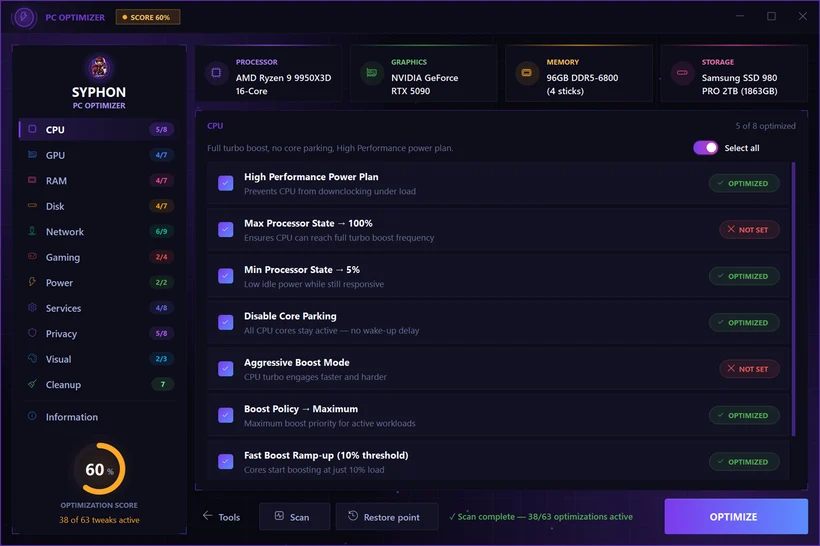This screenshot has width=820, height=546.
Task: Uncheck Aggressive Boost Mode checkbox
Action: tap(225, 369)
